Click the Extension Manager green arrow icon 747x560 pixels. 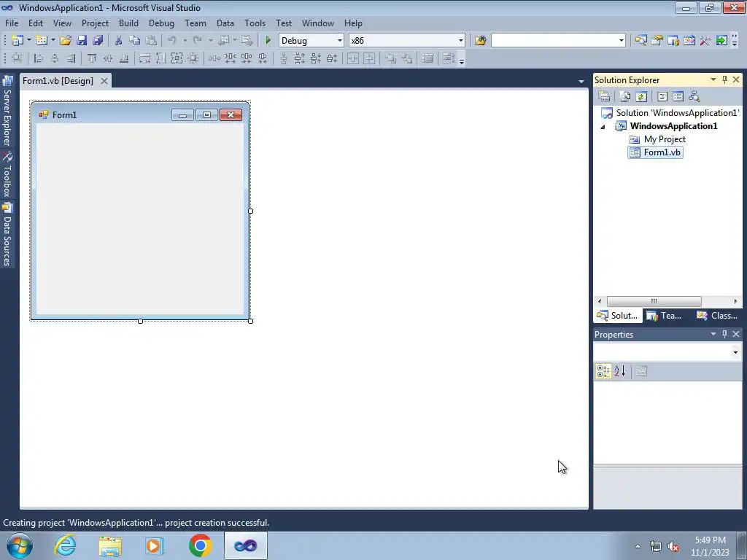click(721, 41)
